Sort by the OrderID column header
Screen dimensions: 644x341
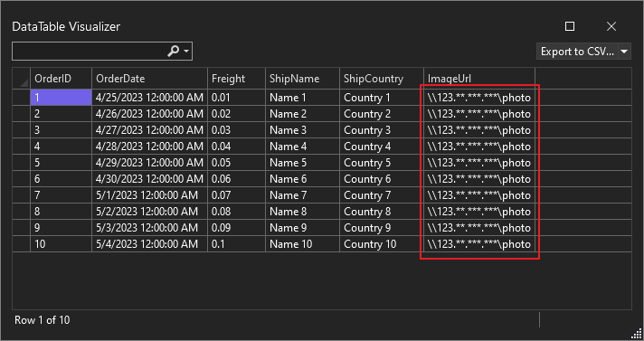[x=61, y=79]
